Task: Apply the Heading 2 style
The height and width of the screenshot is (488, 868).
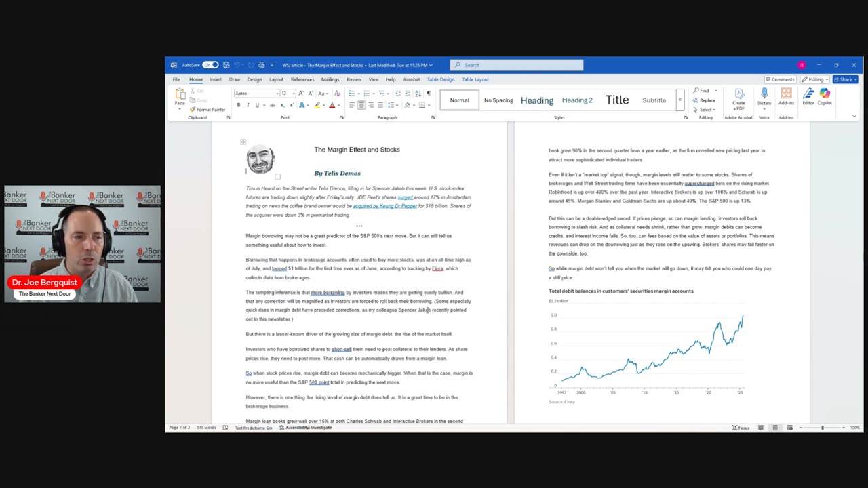Action: tap(577, 100)
